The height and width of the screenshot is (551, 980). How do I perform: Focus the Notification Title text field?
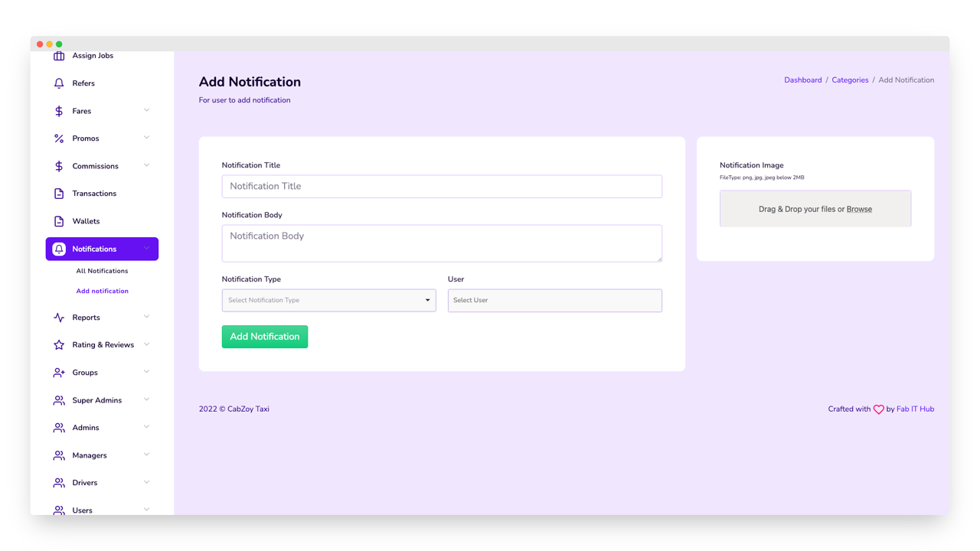pos(442,186)
